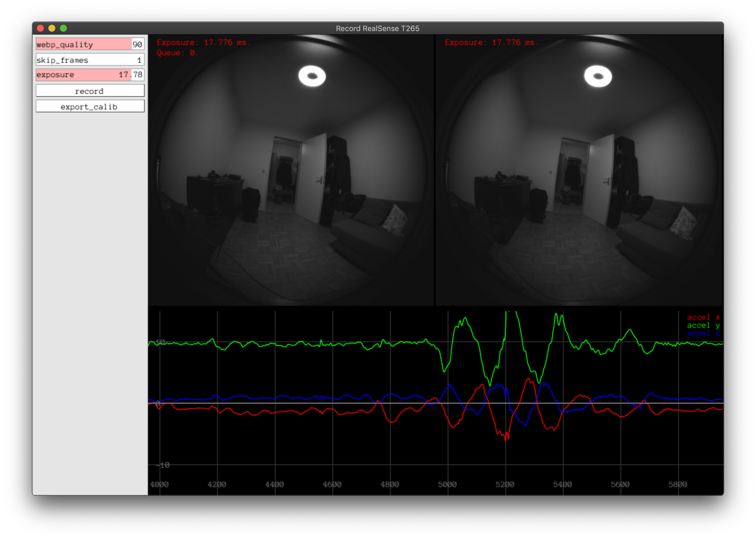
Task: Click the accel y legend label
Action: click(x=703, y=325)
